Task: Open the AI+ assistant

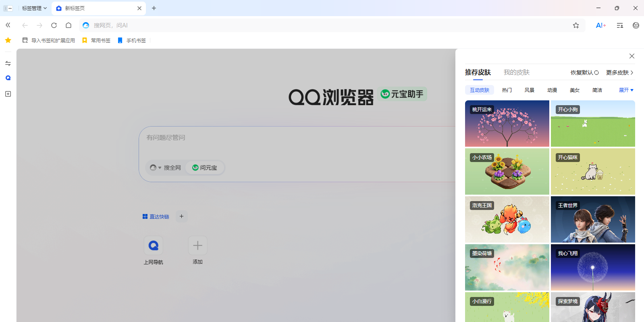Action: pyautogui.click(x=601, y=25)
